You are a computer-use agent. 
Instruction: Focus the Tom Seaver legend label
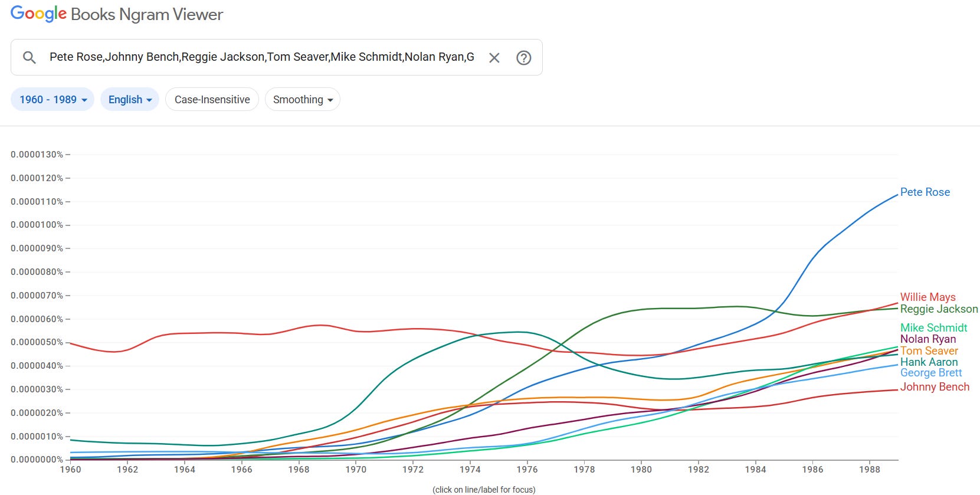[929, 350]
